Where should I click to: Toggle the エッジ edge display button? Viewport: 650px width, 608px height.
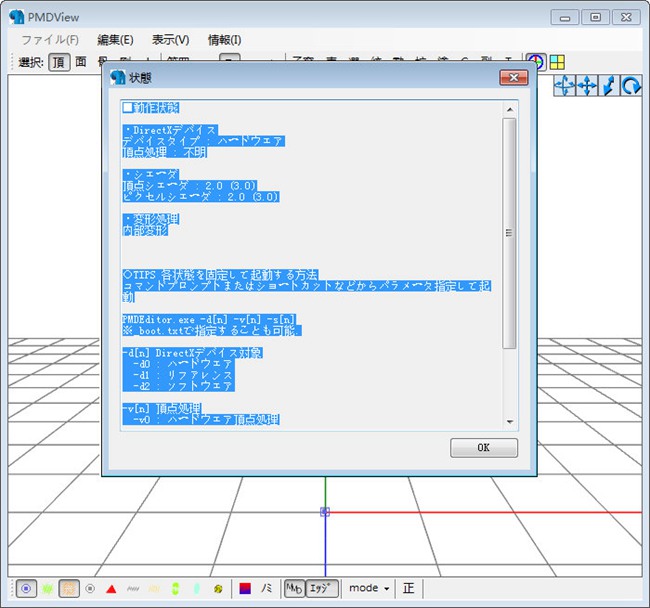tap(322, 589)
